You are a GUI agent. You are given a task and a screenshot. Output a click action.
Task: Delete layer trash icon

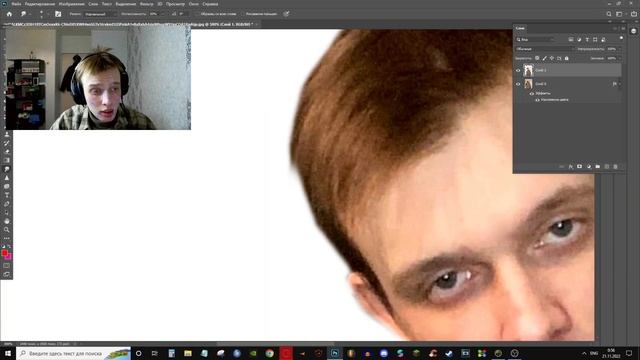(x=616, y=167)
